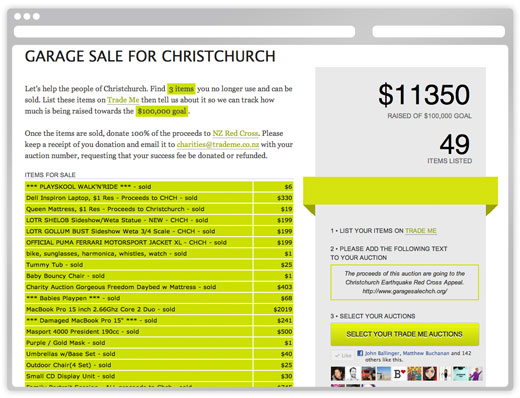Open the teal sunglasses avatar thumbnail
Image resolution: width=520 pixels, height=398 pixels.
(x=461, y=374)
